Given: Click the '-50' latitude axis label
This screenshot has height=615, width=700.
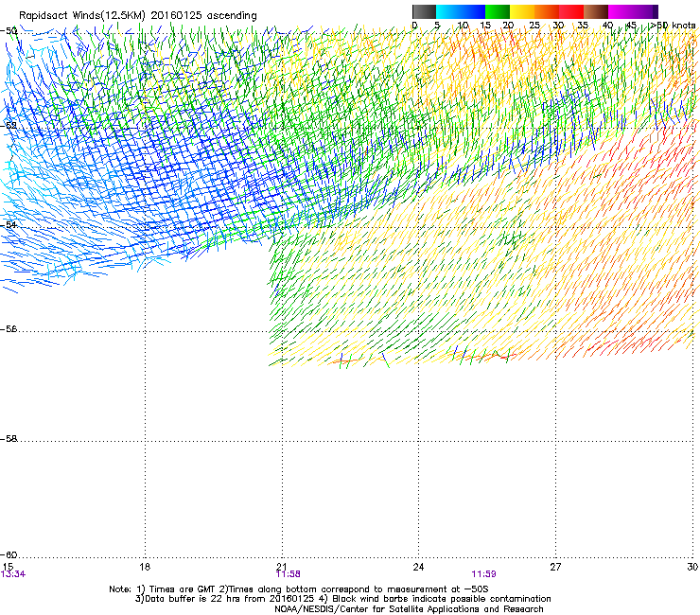Looking at the screenshot, I should (x=9, y=31).
